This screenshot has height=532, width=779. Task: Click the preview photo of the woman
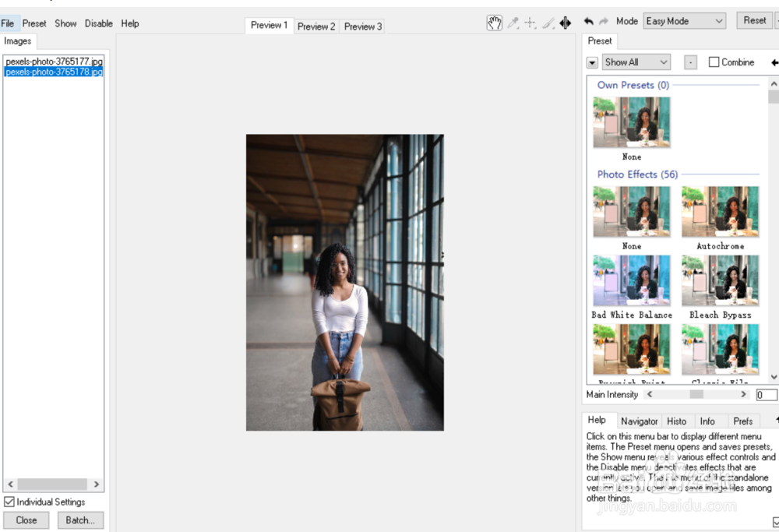345,282
